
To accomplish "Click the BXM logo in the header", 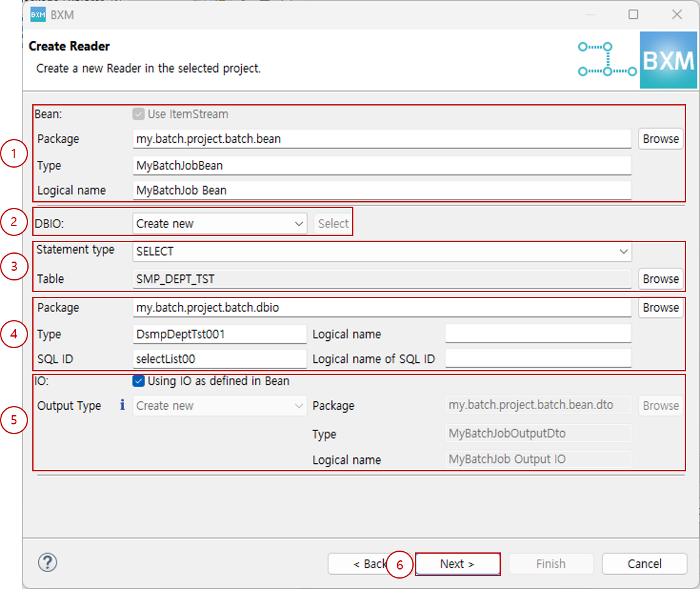I will coord(668,59).
